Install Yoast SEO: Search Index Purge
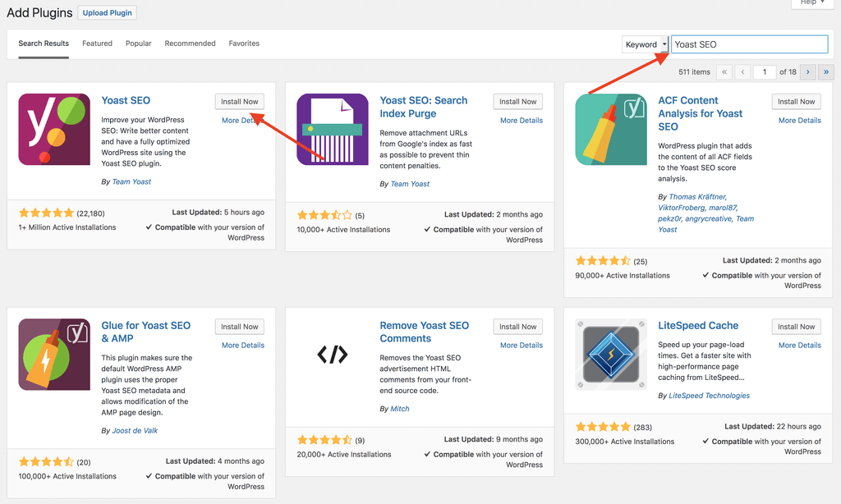This screenshot has width=841, height=504. tap(518, 101)
